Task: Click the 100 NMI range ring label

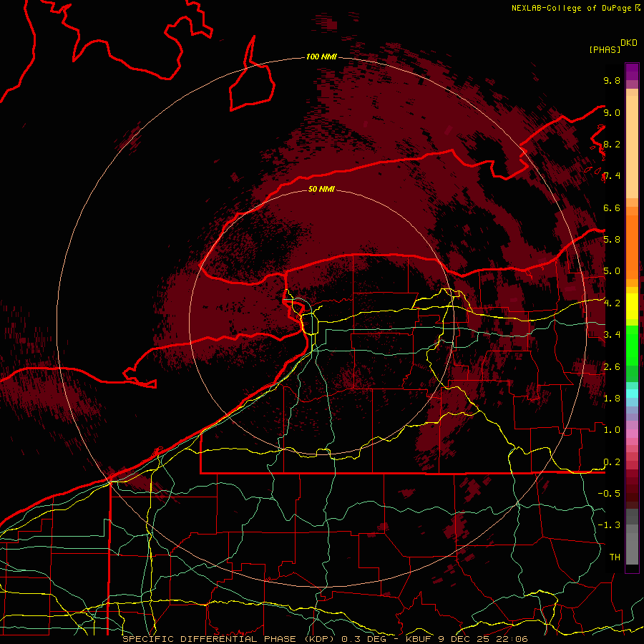Action: click(x=321, y=57)
